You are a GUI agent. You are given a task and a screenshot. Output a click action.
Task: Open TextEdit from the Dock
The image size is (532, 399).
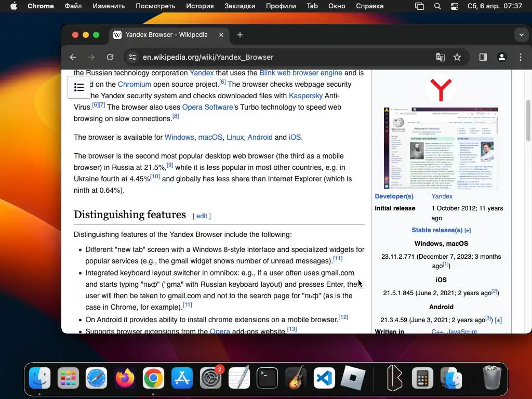coord(239,378)
